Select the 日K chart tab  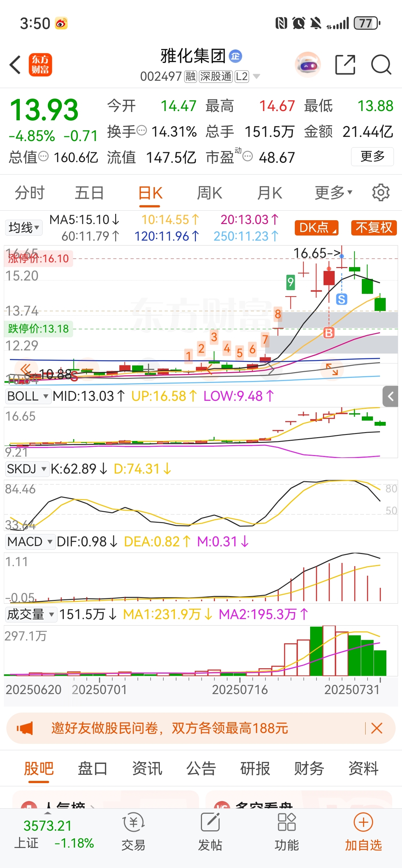(x=150, y=193)
